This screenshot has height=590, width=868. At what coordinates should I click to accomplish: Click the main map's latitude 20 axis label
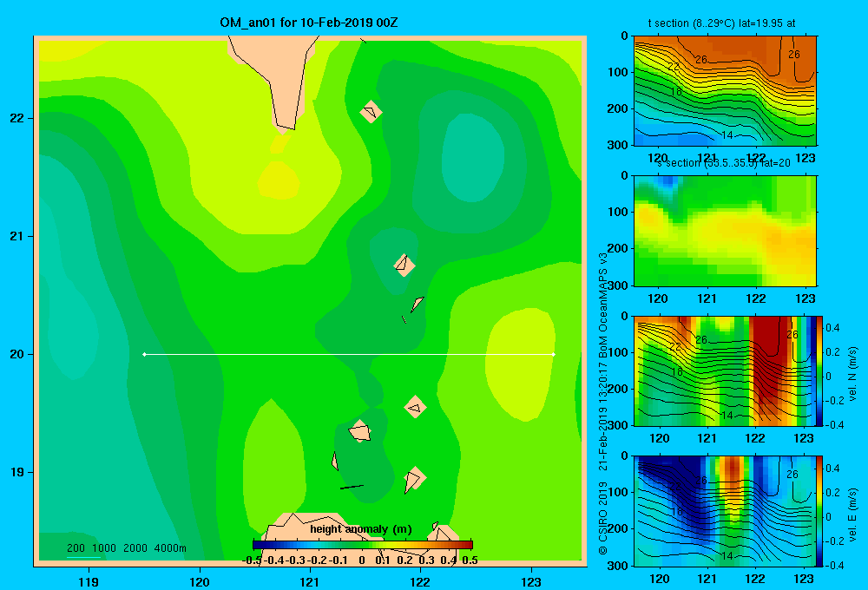coord(17,354)
